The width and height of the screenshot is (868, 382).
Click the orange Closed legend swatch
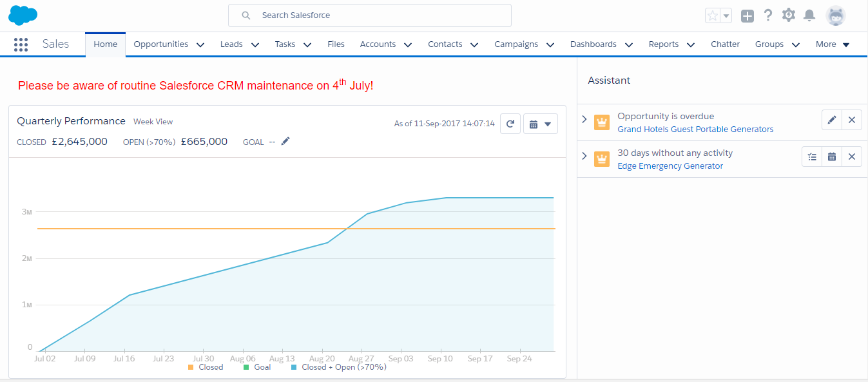pos(191,367)
